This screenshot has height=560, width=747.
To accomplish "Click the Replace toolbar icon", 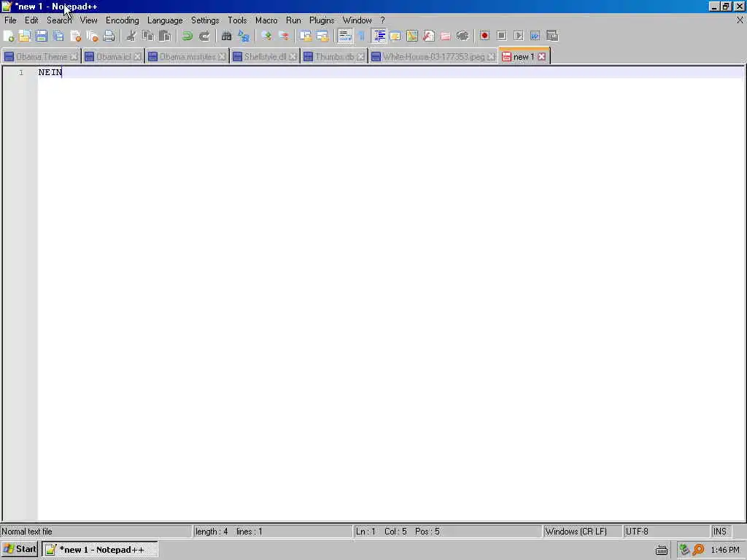I will pos(244,36).
